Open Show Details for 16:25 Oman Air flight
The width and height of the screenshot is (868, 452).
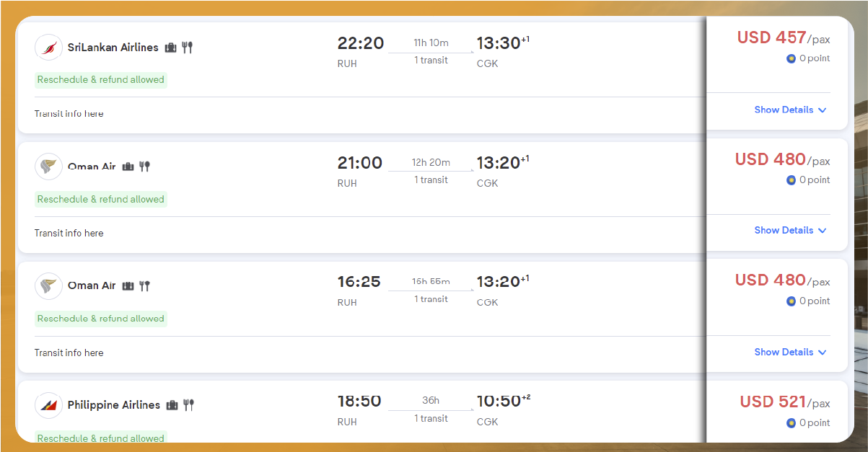790,353
